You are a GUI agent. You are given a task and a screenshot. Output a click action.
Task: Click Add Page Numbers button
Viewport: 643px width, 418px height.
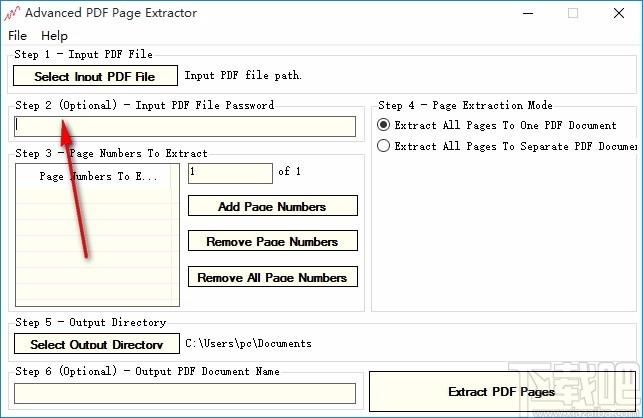point(273,206)
